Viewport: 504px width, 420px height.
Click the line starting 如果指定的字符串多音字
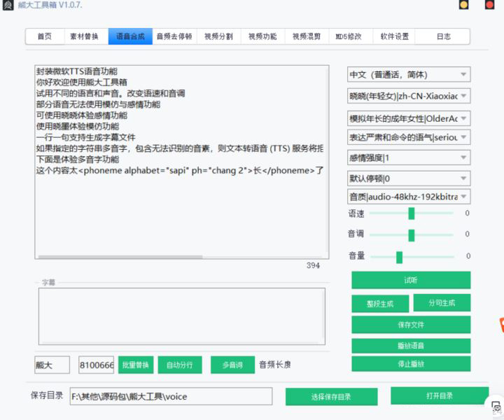pos(180,148)
